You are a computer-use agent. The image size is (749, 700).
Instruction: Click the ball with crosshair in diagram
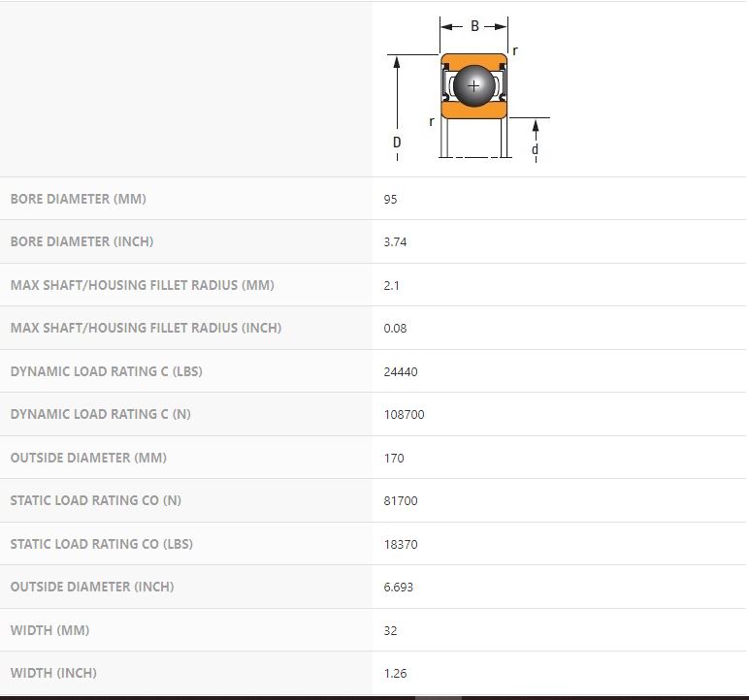pos(473,86)
